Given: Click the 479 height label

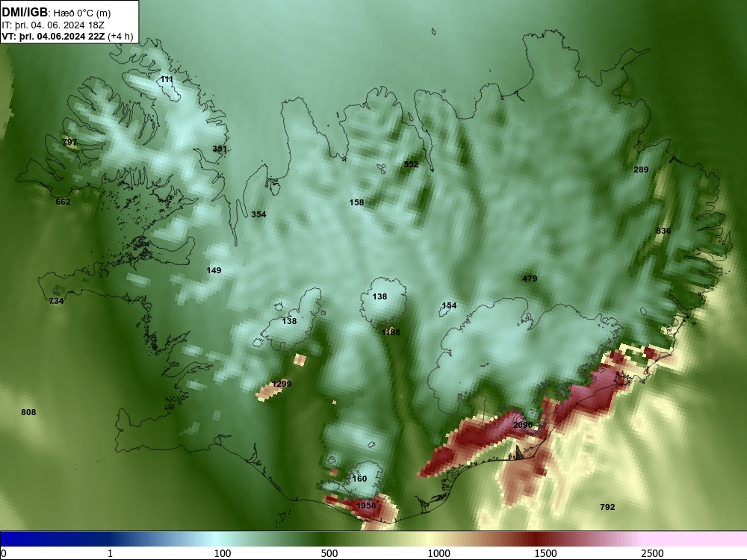Looking at the screenshot, I should tap(530, 279).
